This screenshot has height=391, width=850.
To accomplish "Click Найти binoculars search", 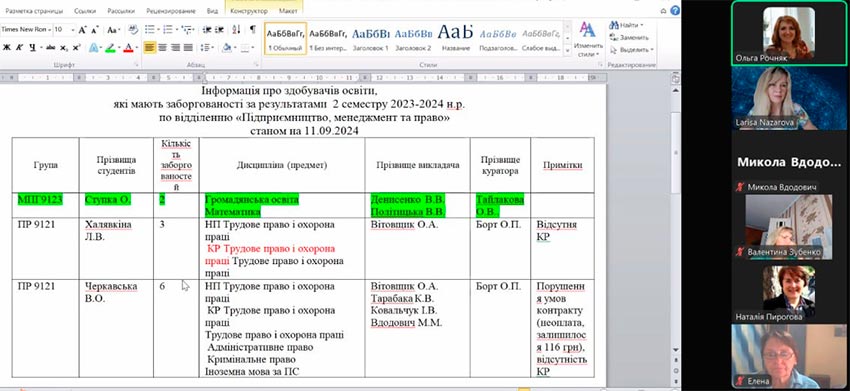I will [626, 25].
